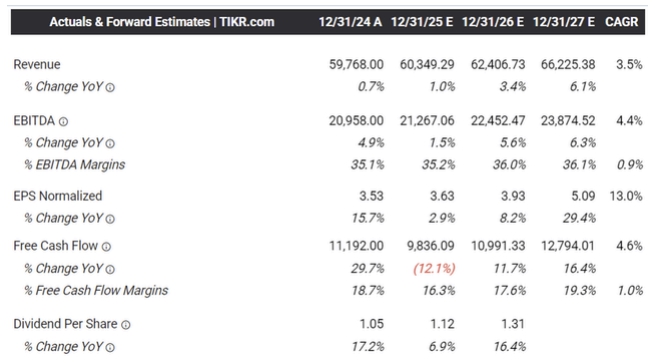Open info icon for EBITDA % Change YoY
The image size is (655, 363).
coord(110,144)
